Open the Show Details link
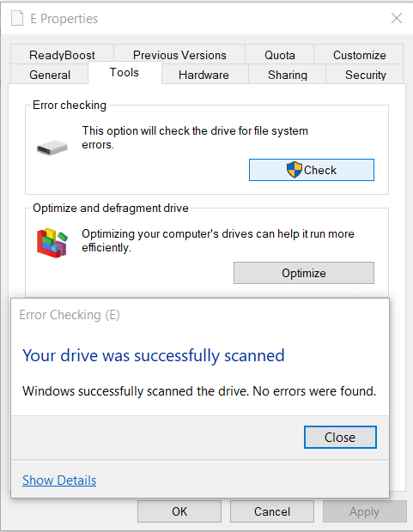Screen dimensions: 413x532 coord(59,481)
